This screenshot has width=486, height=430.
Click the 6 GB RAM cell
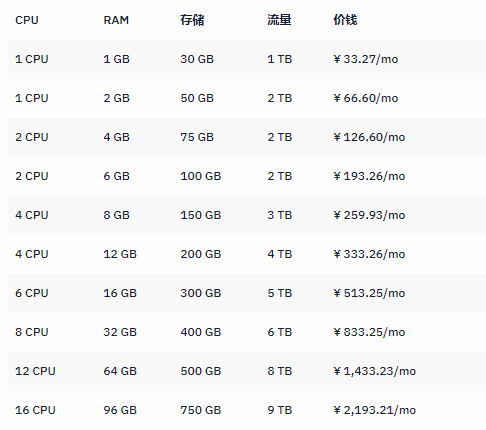click(x=116, y=176)
